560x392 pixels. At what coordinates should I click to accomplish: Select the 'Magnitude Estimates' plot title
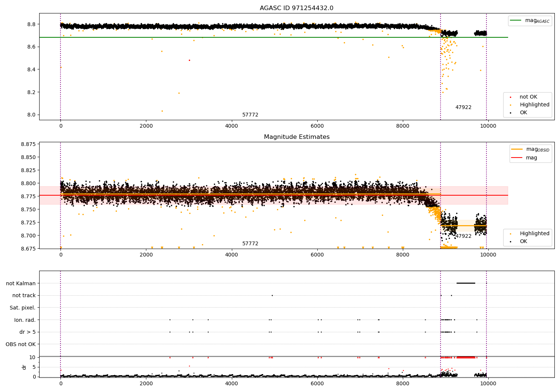296,137
